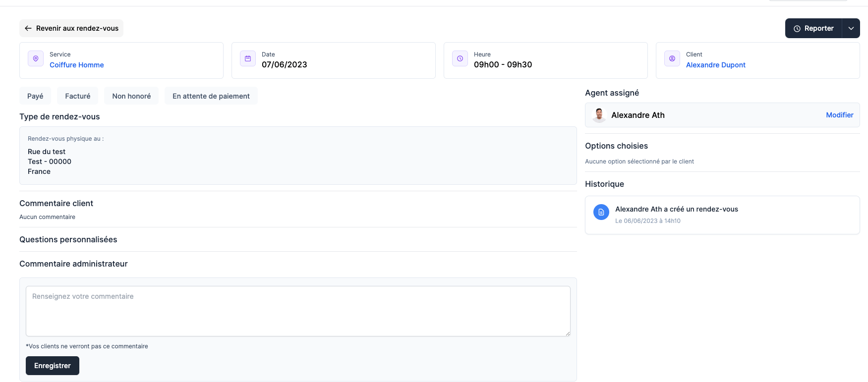Open the Alexandre Dupont client link
Image resolution: width=868 pixels, height=382 pixels.
(x=715, y=65)
